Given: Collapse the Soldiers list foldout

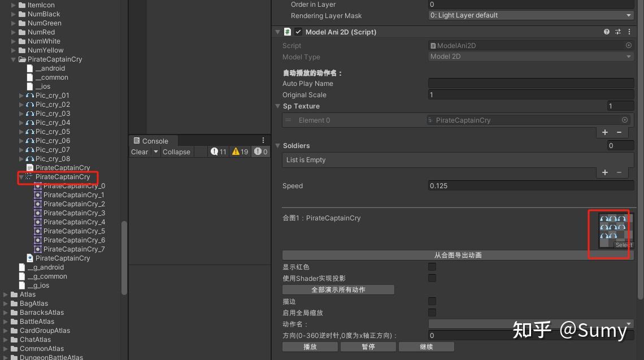Looking at the screenshot, I should [277, 145].
